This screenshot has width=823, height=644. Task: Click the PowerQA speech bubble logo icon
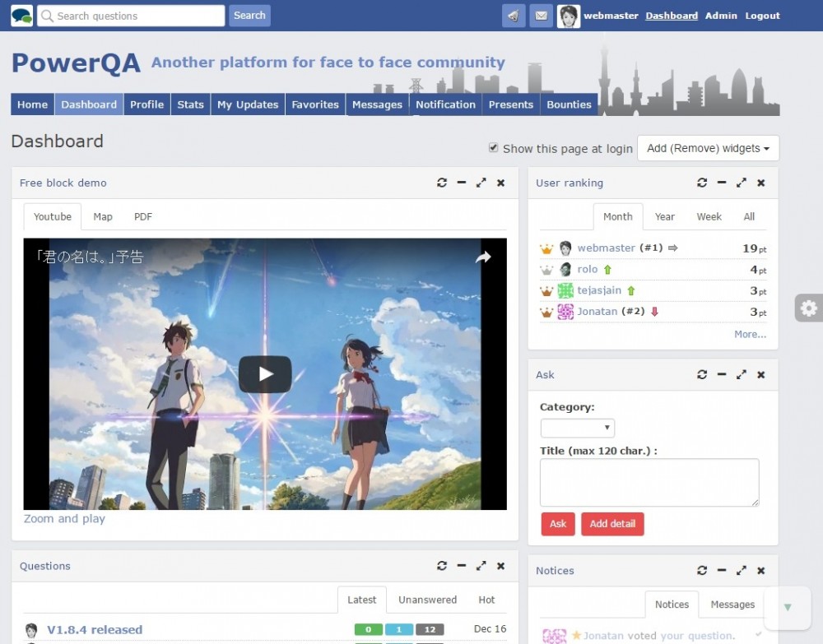(x=21, y=16)
